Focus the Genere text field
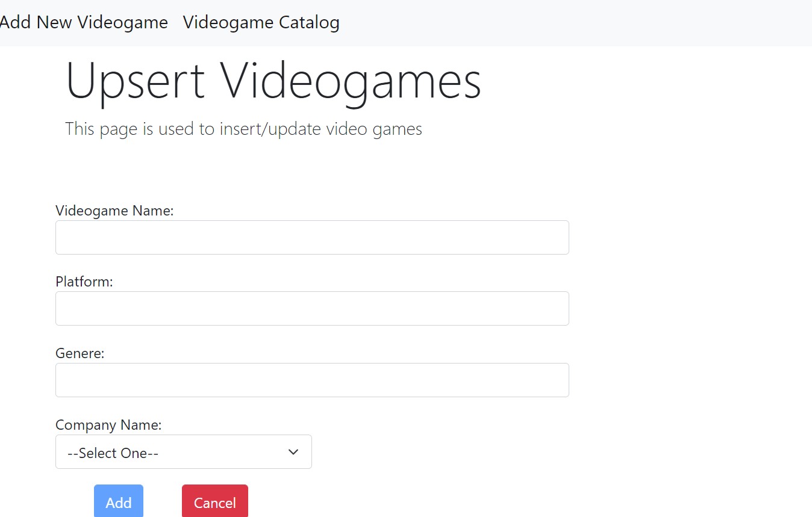The width and height of the screenshot is (812, 517). pos(312,380)
